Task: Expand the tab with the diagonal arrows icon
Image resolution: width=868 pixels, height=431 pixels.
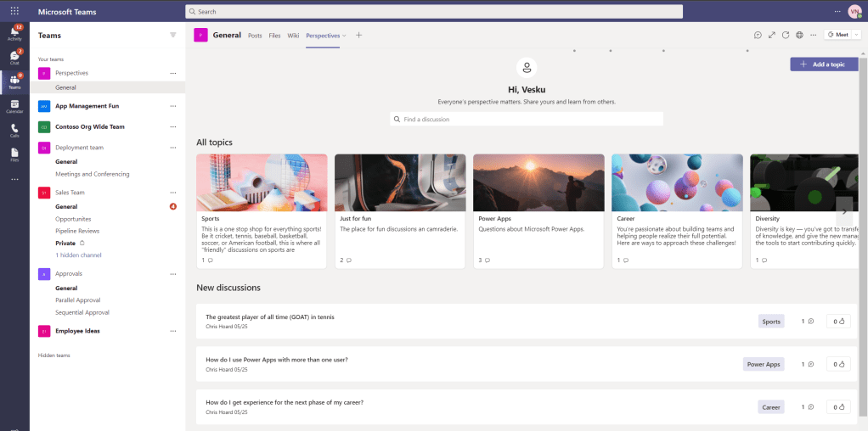Action: pos(772,35)
